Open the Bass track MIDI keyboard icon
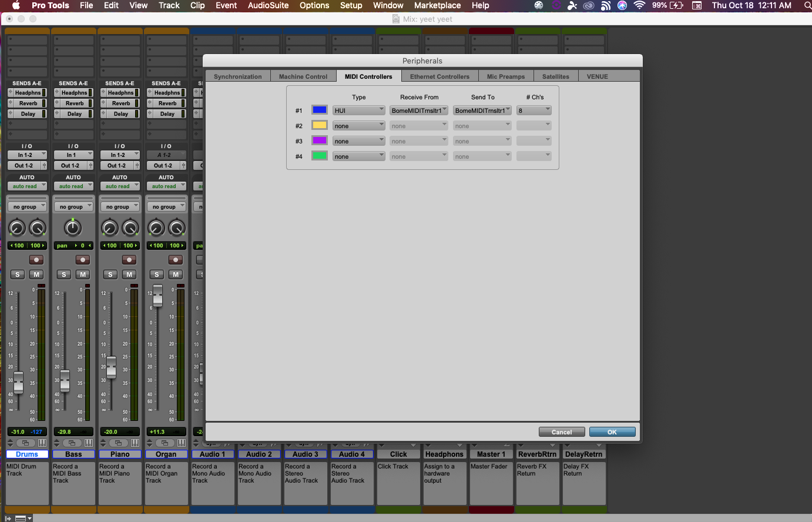 pos(89,443)
